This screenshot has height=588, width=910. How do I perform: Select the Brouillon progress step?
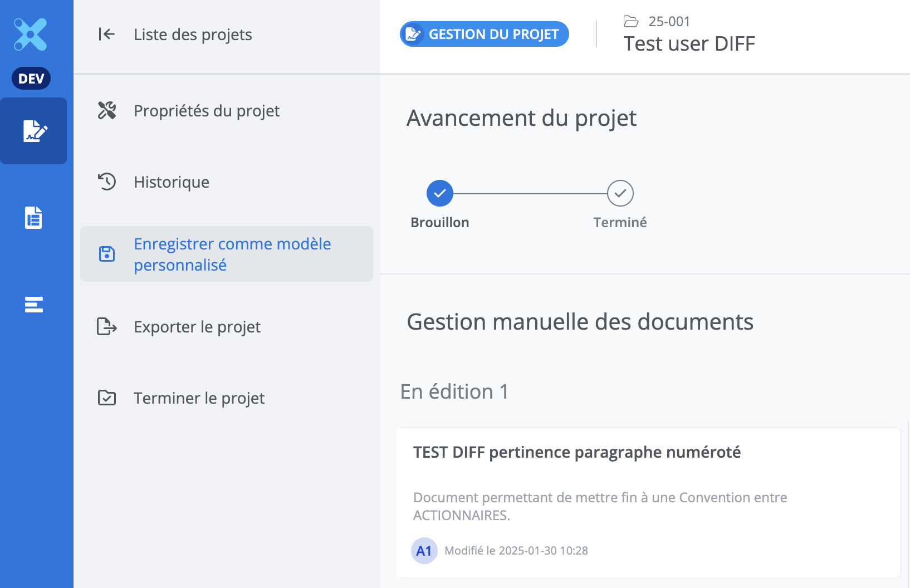440,194
